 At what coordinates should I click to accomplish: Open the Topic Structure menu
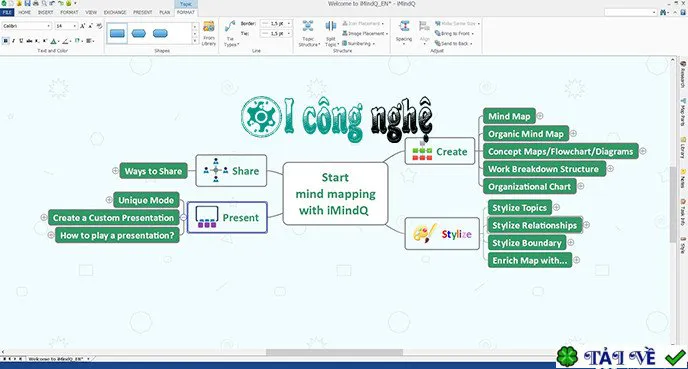pos(308,34)
